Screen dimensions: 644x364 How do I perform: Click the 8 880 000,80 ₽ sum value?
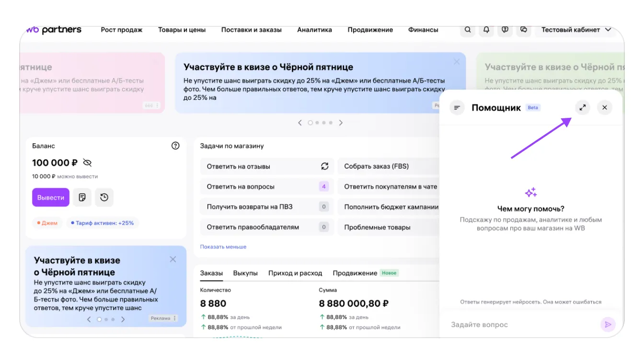coord(354,304)
